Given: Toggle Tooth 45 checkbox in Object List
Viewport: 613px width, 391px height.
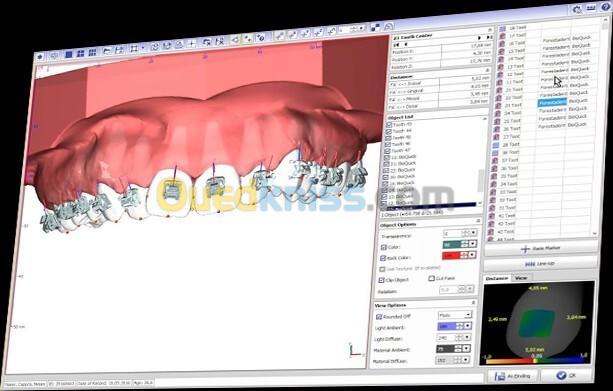Looking at the screenshot, I should [x=388, y=138].
